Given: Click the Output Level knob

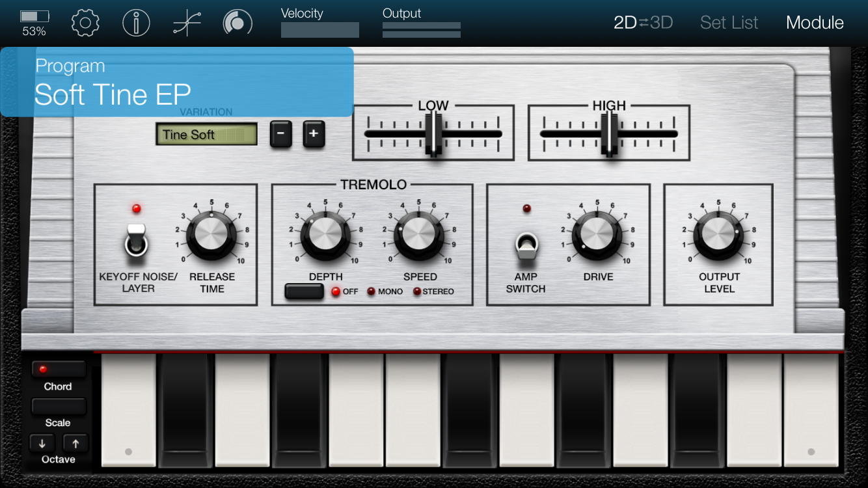Looking at the screenshot, I should [718, 236].
